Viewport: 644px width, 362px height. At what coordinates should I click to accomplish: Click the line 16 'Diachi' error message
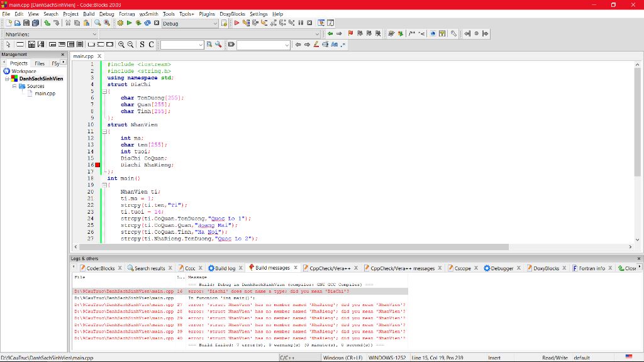pos(241,292)
